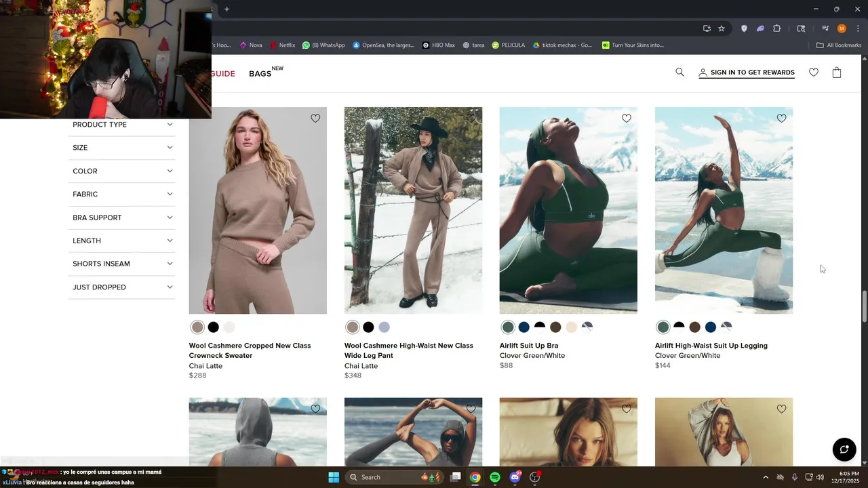Image resolution: width=868 pixels, height=488 pixels.
Task: Expand the Shorts Inseam filter
Action: (x=122, y=264)
